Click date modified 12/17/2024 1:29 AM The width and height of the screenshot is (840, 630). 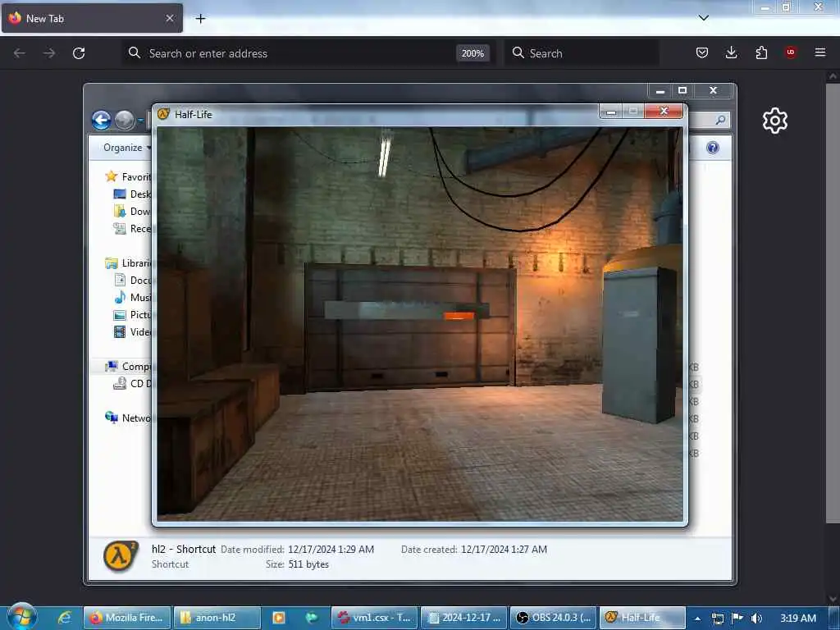pos(331,549)
